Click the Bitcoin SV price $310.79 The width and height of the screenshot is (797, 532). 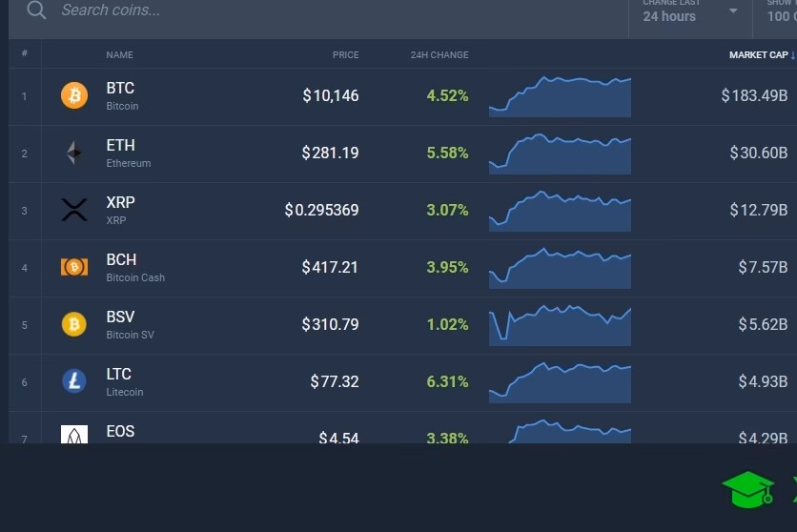tap(330, 324)
